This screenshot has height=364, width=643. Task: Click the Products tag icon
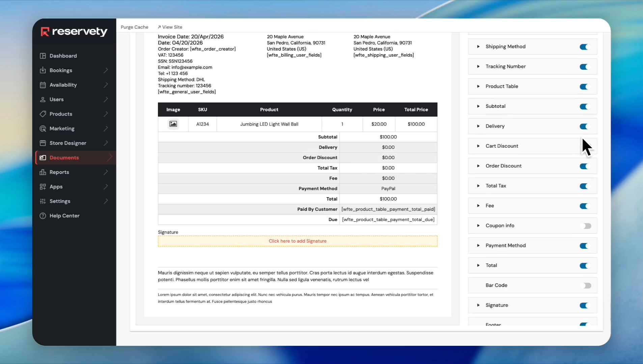pos(43,114)
